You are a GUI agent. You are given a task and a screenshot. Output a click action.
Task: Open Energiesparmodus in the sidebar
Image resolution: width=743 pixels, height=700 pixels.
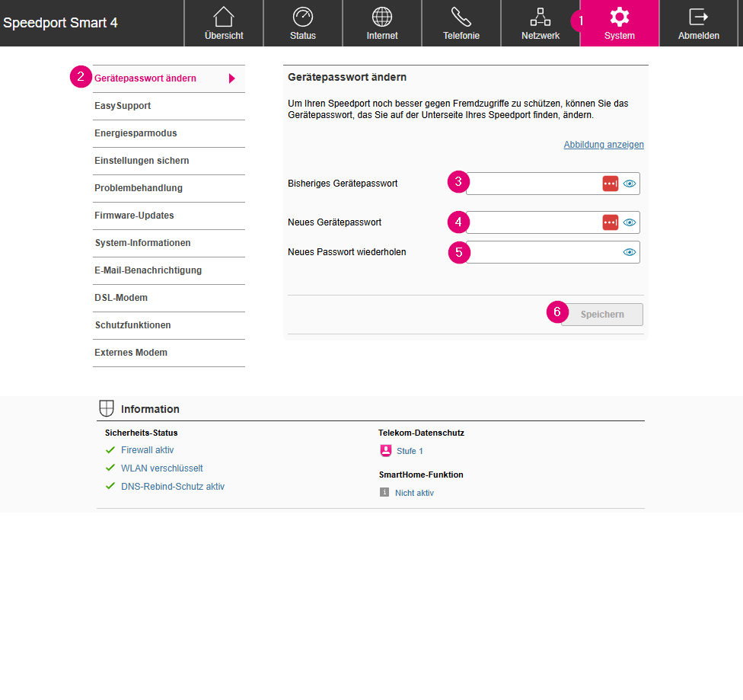pos(136,133)
